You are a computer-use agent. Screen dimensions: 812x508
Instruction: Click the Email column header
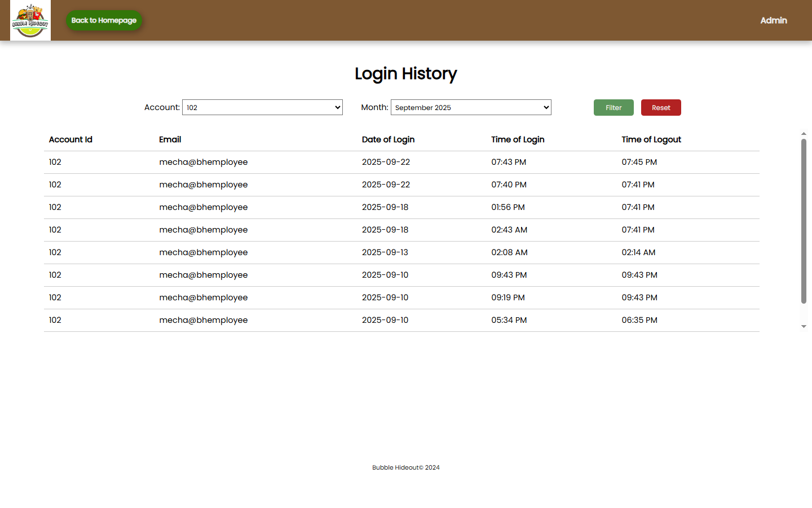pyautogui.click(x=170, y=139)
